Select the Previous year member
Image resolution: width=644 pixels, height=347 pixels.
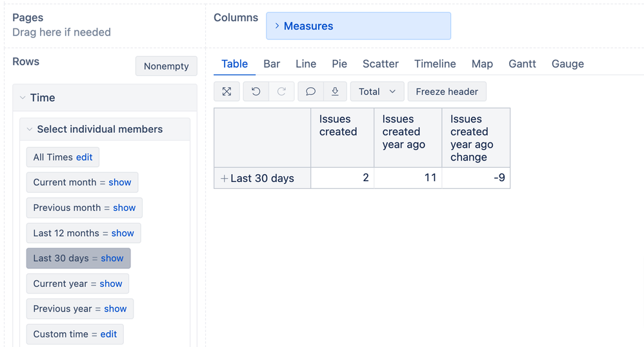62,309
